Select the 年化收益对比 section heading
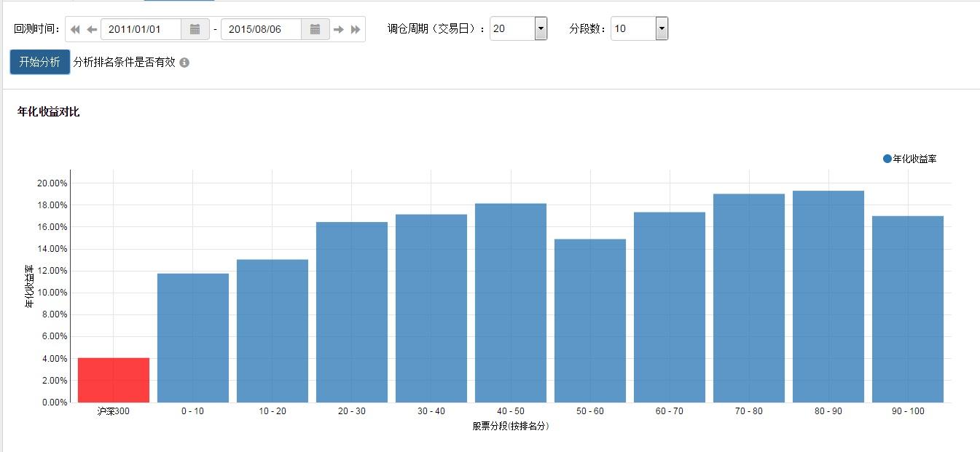Viewport: 980px width, 452px height. (x=48, y=112)
